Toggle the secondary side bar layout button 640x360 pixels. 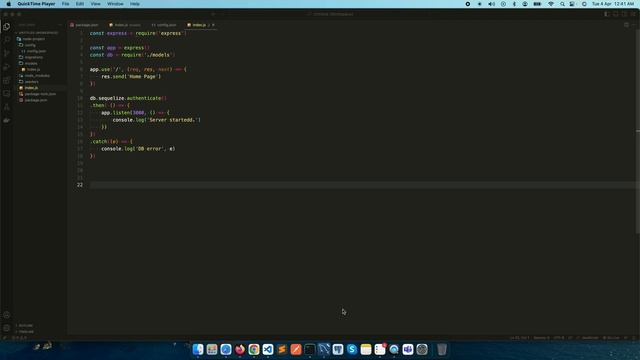point(624,14)
